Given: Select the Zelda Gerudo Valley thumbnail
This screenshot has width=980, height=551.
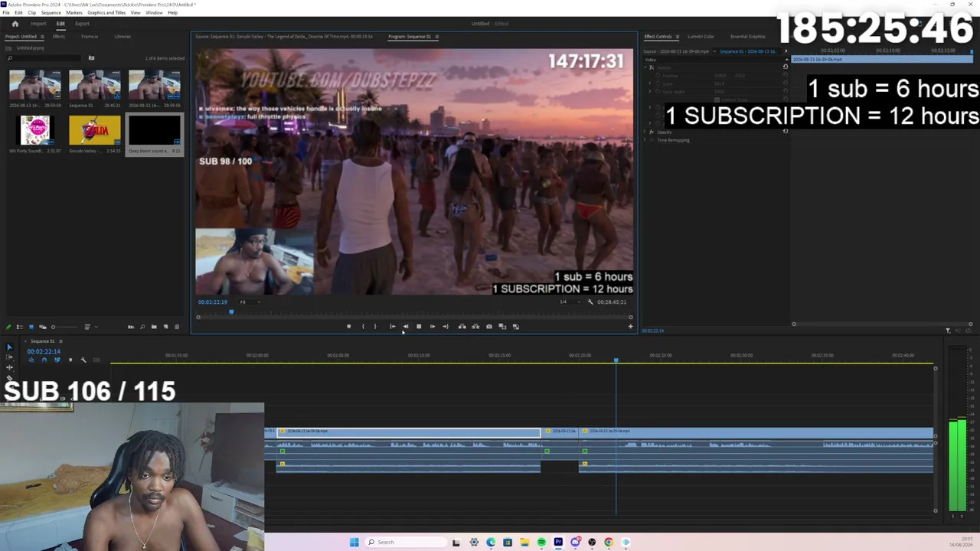Looking at the screenshot, I should click(95, 130).
